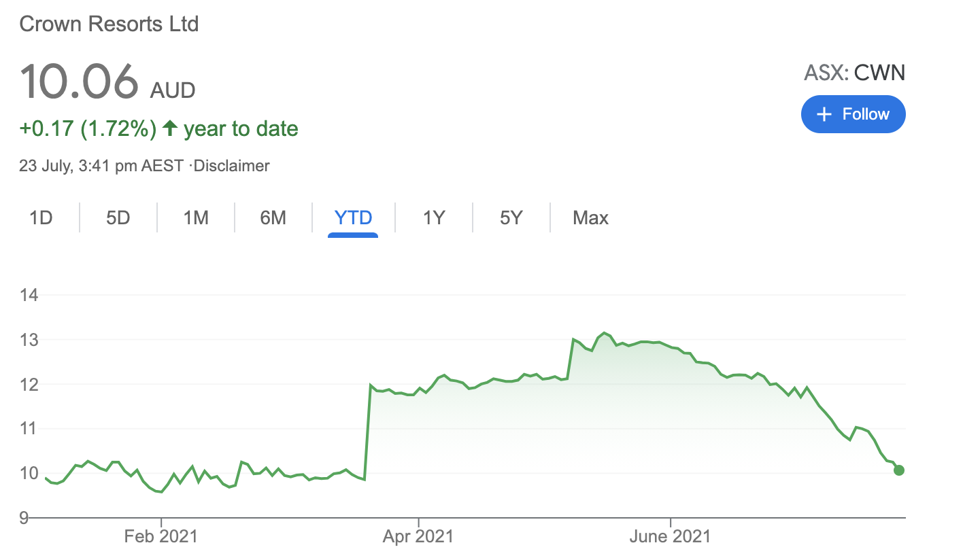The width and height of the screenshot is (963, 560).
Task: View the 5Y price history
Action: [x=511, y=218]
